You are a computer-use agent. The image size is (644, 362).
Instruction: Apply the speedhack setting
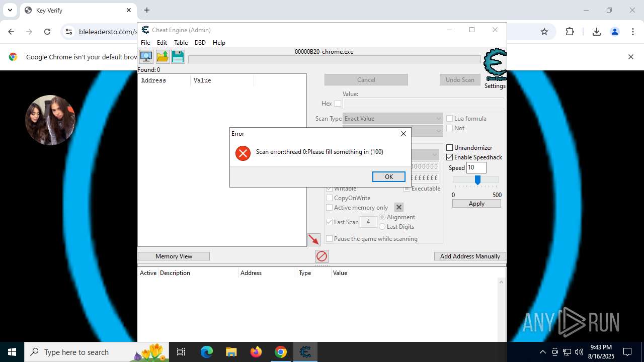tap(476, 204)
